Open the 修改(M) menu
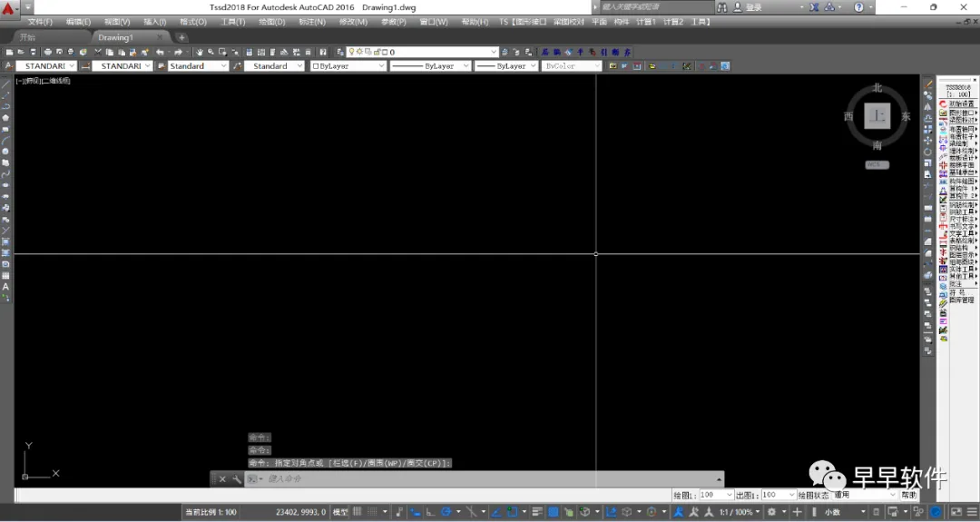 coord(353,22)
